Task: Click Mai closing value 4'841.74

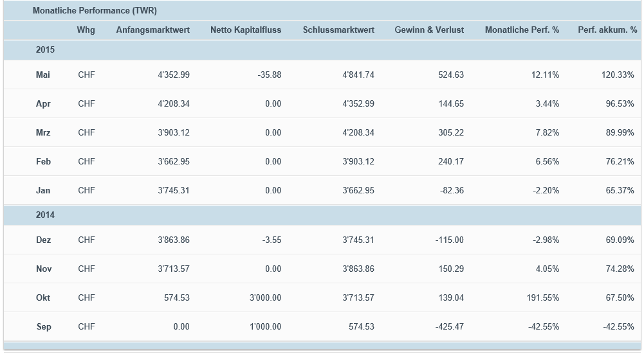Action: coord(358,75)
